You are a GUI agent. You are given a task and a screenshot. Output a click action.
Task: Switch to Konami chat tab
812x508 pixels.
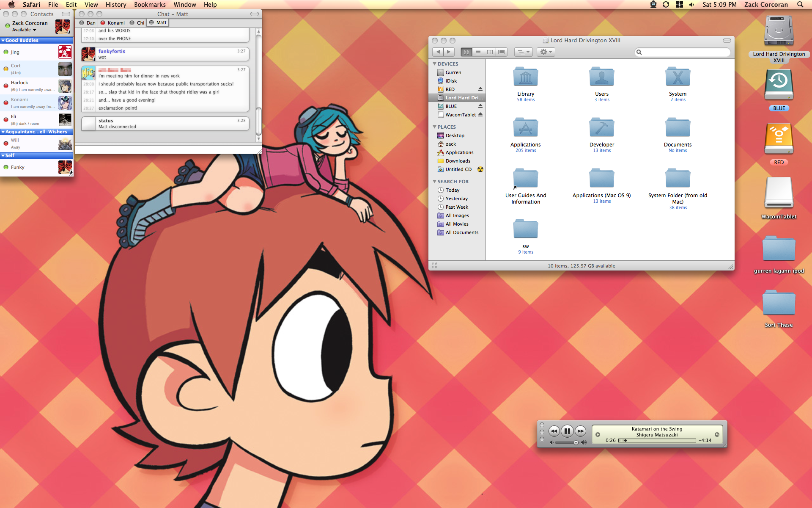point(113,23)
